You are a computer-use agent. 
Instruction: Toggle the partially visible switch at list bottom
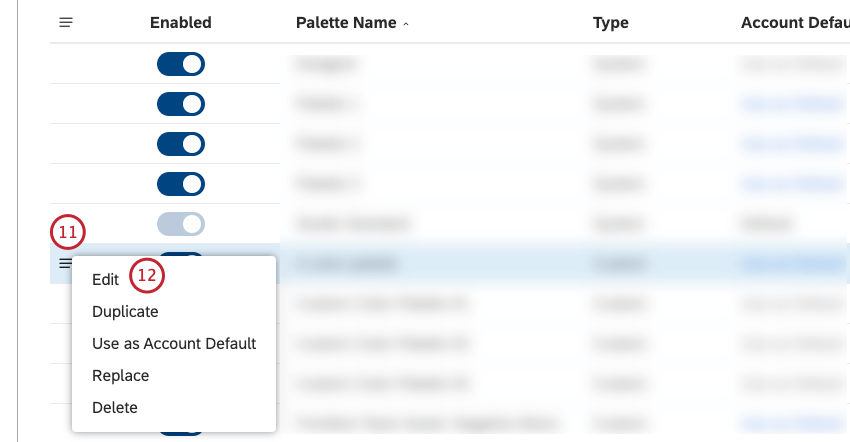[181, 431]
